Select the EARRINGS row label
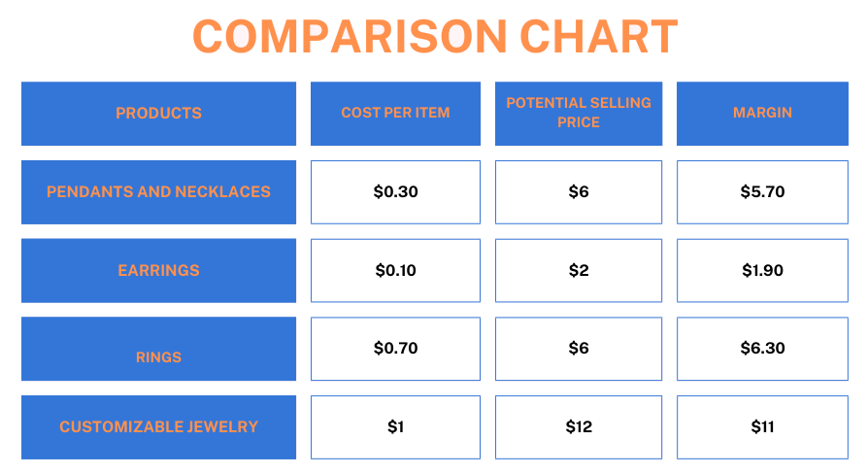 point(159,271)
